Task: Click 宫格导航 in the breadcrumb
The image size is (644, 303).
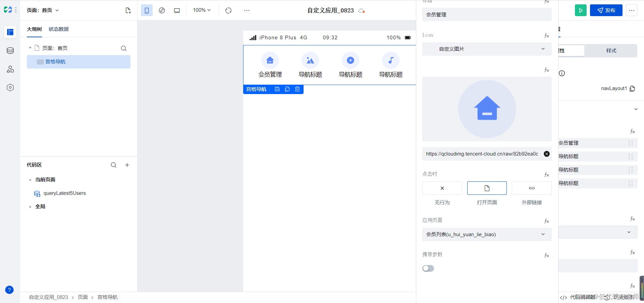Action: pos(107,297)
